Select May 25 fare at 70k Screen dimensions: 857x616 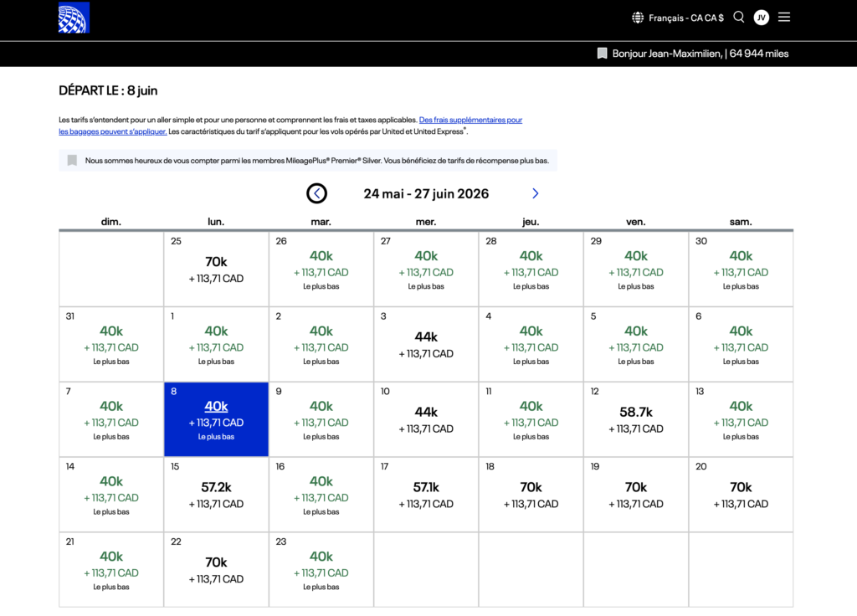tap(216, 269)
